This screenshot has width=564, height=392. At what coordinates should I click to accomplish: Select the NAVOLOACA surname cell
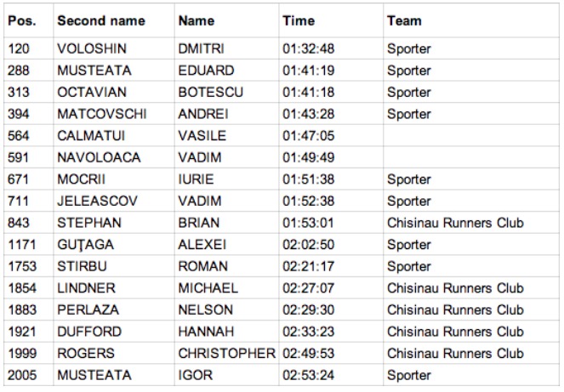coord(114,157)
